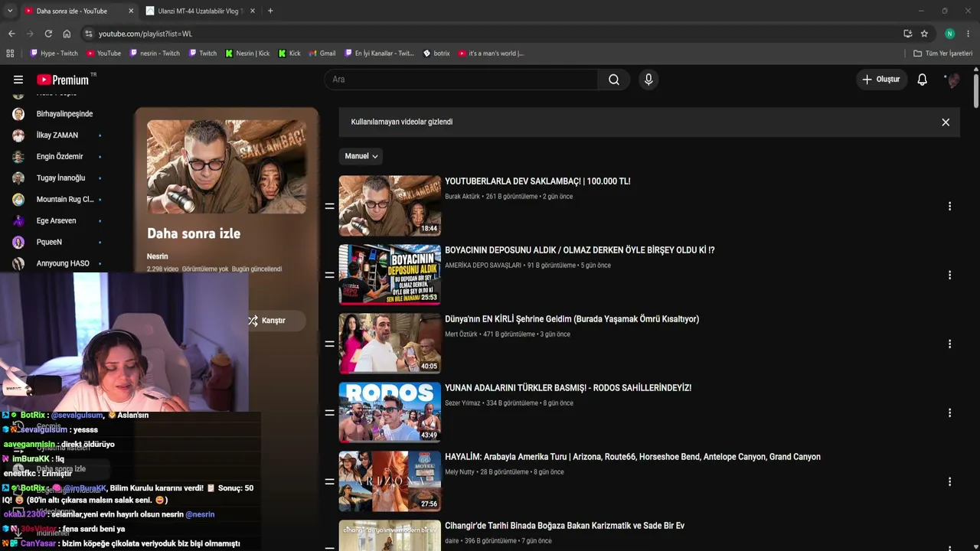
Task: Bookmark this page with the star
Action: point(924,34)
